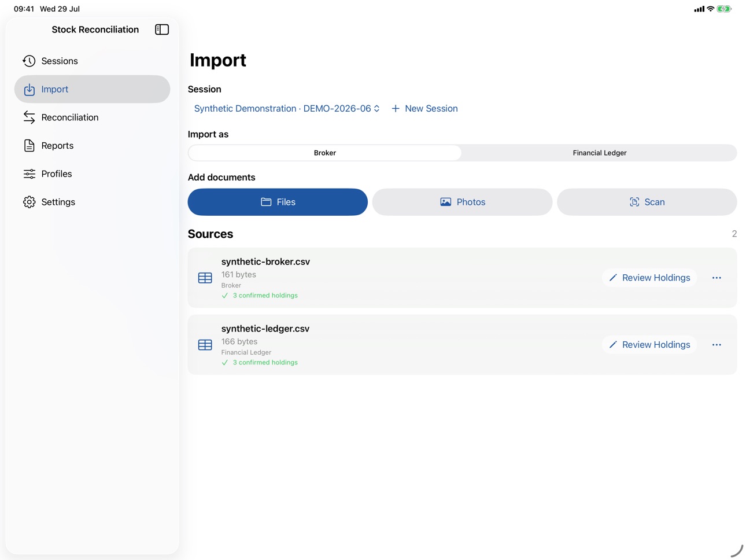Viewport: 746px width, 560px height.
Task: Click table icon for synthetic-ledger.csv
Action: pos(205,345)
